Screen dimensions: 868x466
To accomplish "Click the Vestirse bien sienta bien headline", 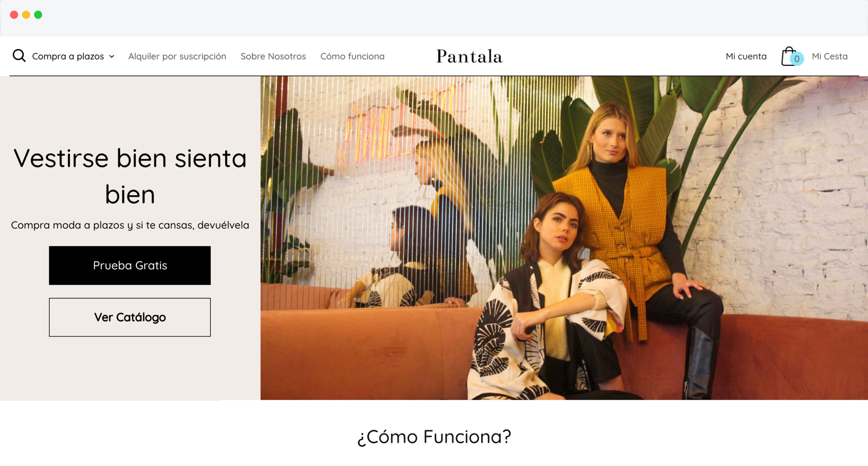I will [x=130, y=176].
